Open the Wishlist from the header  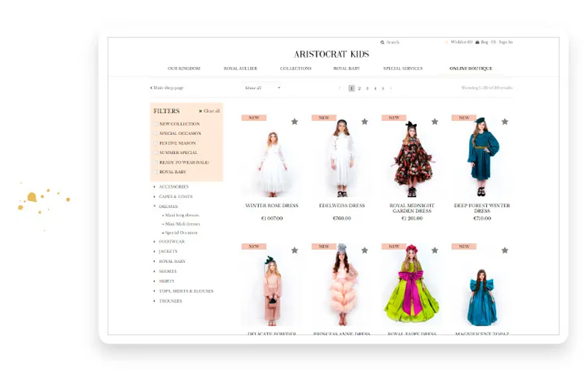coord(460,42)
